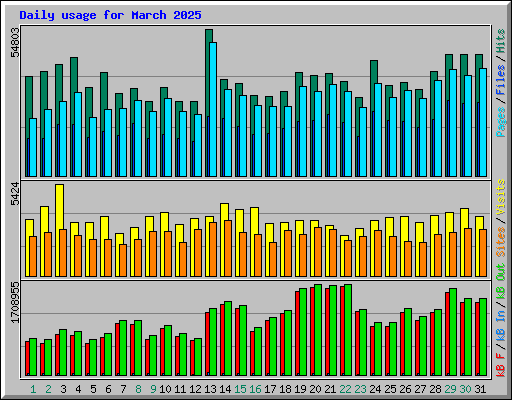This screenshot has width=512, height=400.
Task: Click the 1708955 axis value
Action: (15, 303)
